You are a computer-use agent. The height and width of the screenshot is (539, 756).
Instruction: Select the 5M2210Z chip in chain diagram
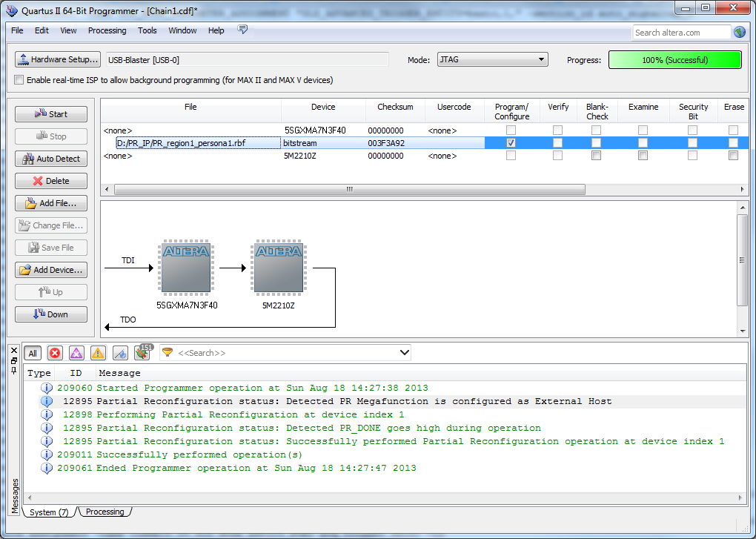coord(279,268)
